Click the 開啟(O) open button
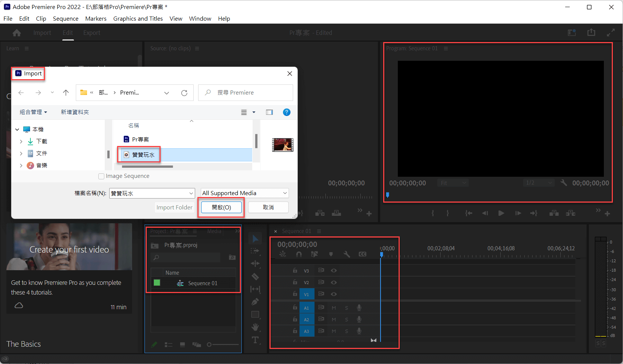 point(221,207)
